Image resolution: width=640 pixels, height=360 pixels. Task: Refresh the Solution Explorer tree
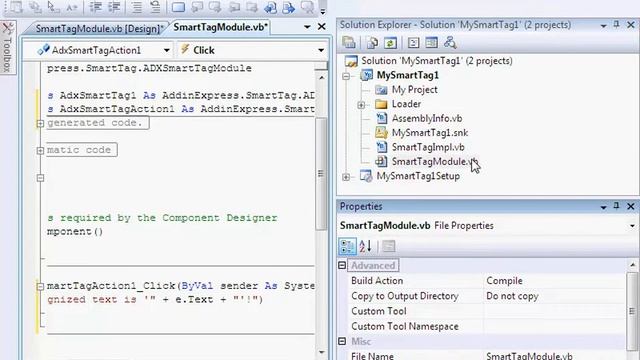click(x=390, y=42)
